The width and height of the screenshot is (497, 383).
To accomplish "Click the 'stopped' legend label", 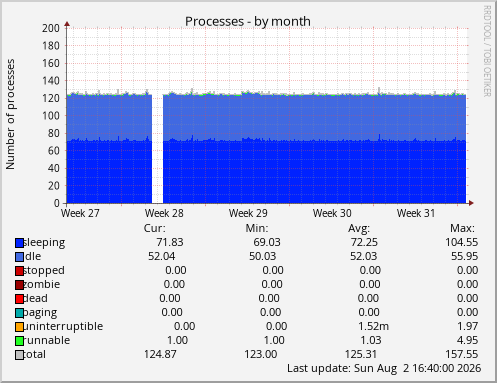I will [x=44, y=271].
